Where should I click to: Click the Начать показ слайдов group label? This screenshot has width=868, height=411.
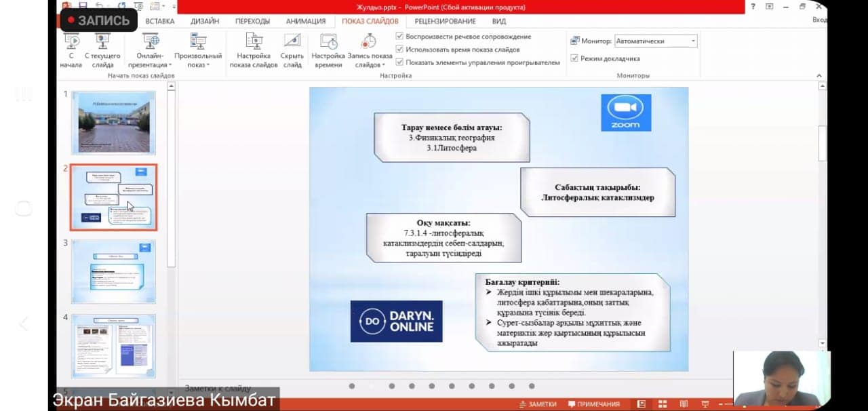coord(141,76)
